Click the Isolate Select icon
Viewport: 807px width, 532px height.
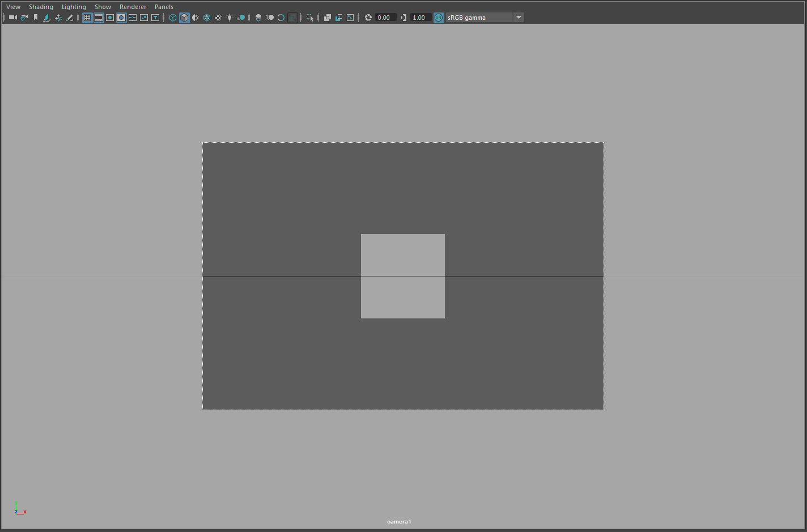[x=309, y=18]
